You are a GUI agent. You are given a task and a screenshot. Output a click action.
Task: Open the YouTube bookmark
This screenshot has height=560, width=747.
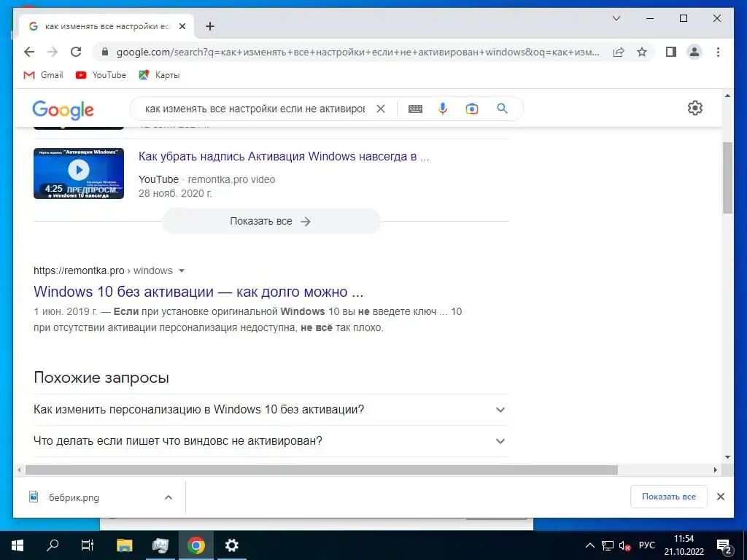tap(101, 75)
